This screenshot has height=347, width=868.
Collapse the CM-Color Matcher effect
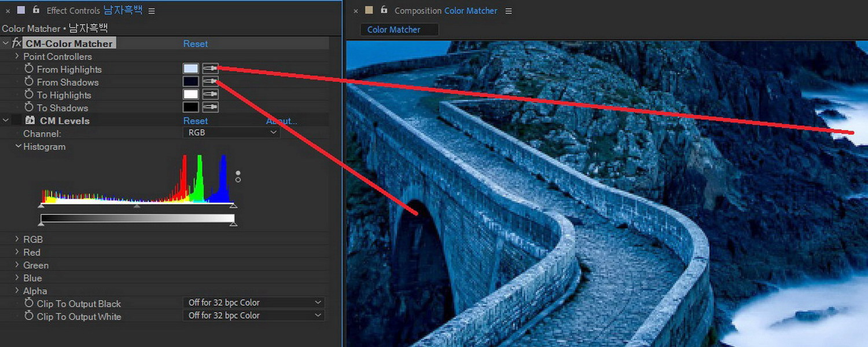6,43
